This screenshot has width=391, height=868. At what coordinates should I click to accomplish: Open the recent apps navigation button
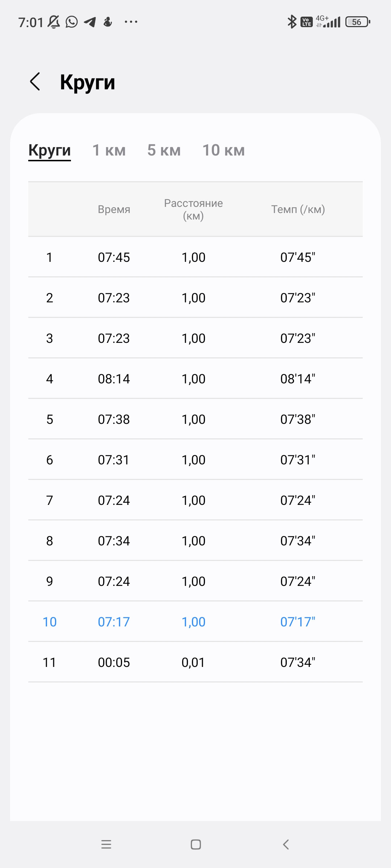point(106,844)
